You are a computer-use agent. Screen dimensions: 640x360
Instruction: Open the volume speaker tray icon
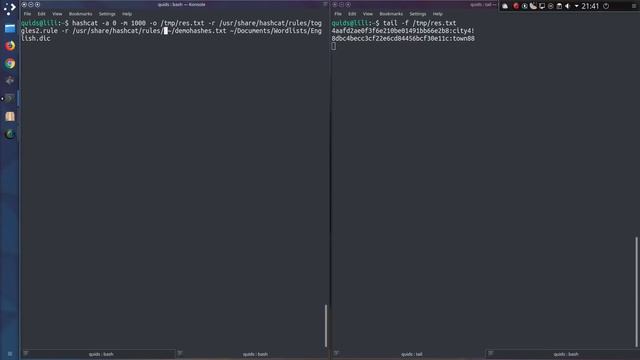pyautogui.click(x=568, y=6)
